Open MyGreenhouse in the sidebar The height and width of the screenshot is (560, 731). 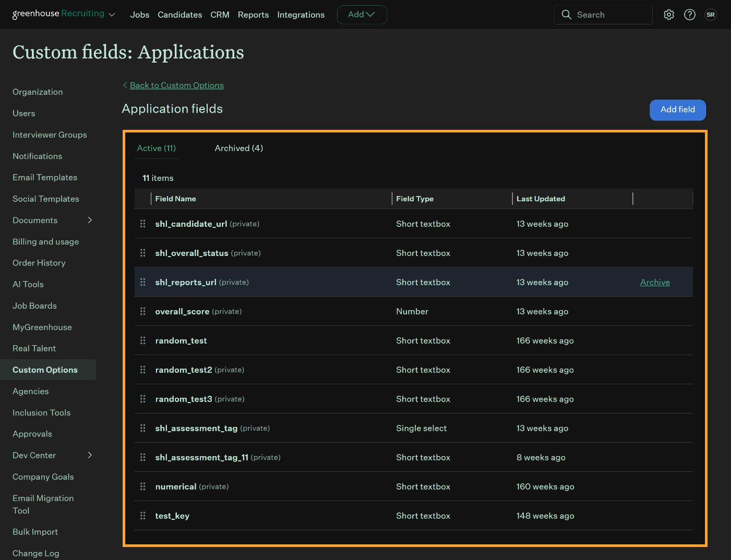click(x=42, y=327)
